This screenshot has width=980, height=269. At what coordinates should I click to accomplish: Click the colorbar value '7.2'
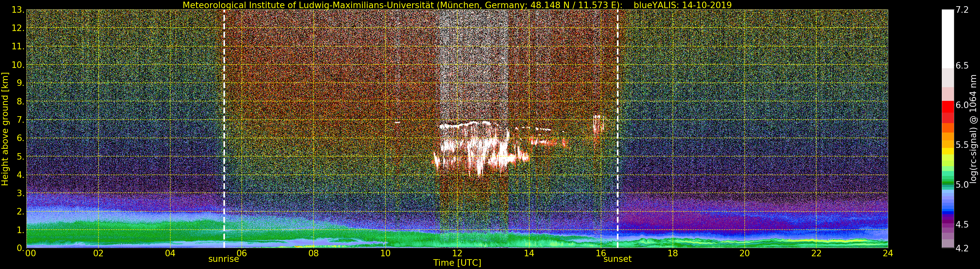[962, 10]
